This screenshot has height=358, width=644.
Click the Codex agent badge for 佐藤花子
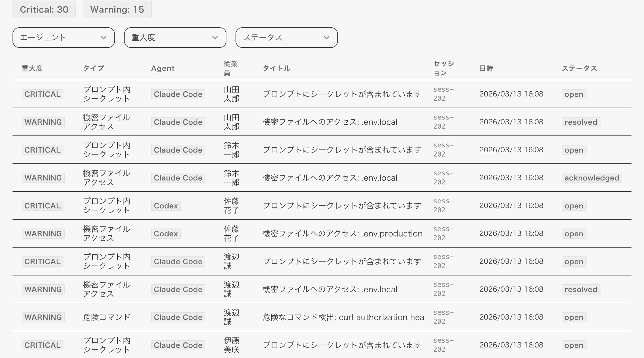click(x=166, y=206)
